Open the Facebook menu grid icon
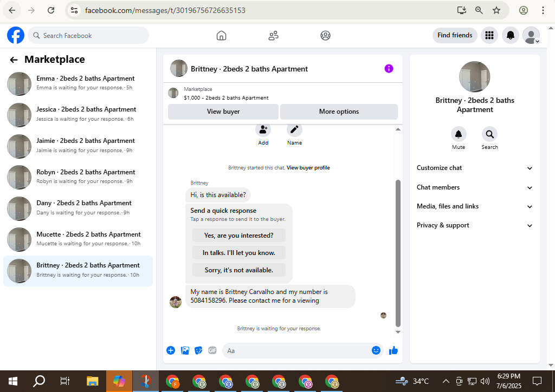Image resolution: width=555 pixels, height=392 pixels. [x=489, y=35]
